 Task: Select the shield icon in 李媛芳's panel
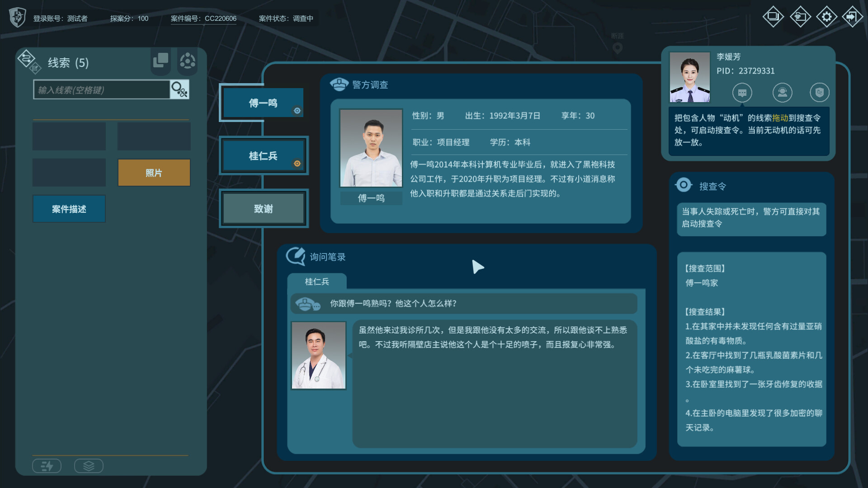pos(820,93)
